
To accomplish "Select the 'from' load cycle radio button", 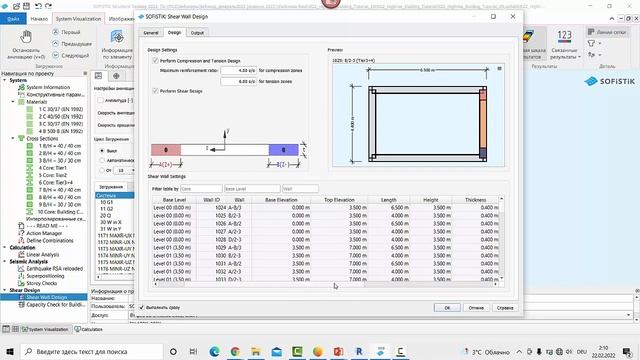I will pos(102,170).
